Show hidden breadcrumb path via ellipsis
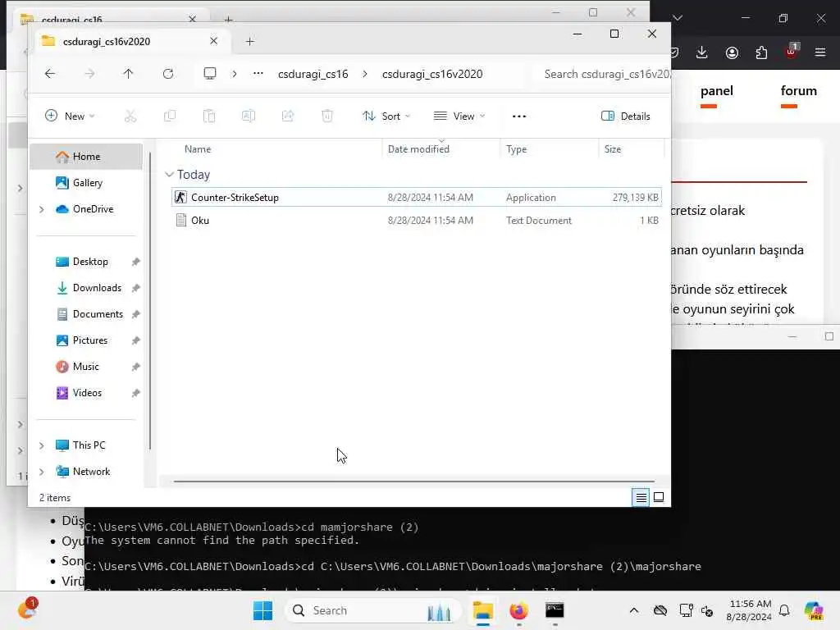The width and height of the screenshot is (840, 630). pyautogui.click(x=258, y=74)
